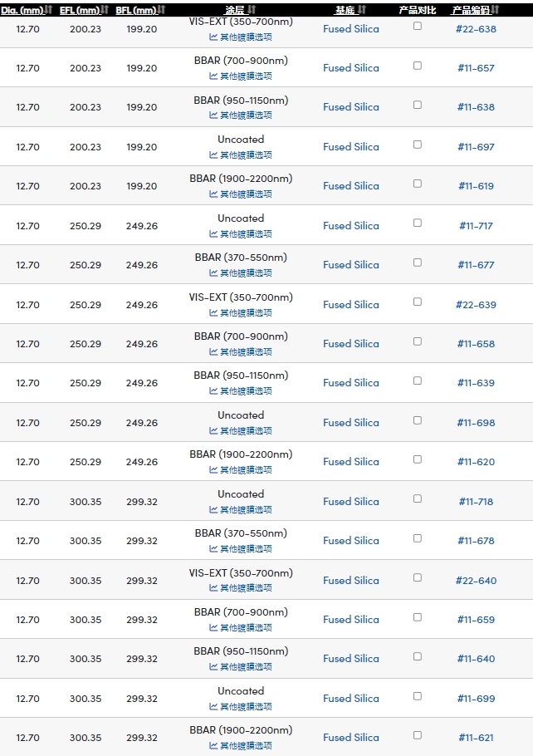Check compare box for product #11-657
The width and height of the screenshot is (533, 756).
[x=418, y=66]
